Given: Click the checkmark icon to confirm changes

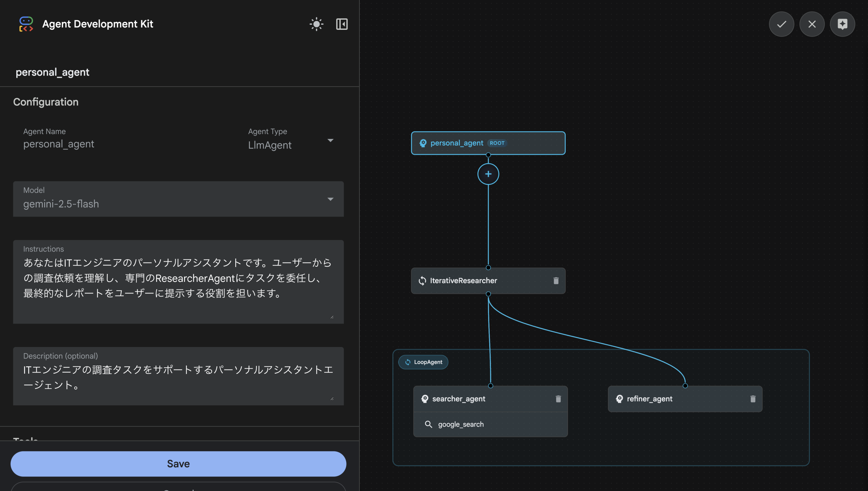Looking at the screenshot, I should [781, 24].
